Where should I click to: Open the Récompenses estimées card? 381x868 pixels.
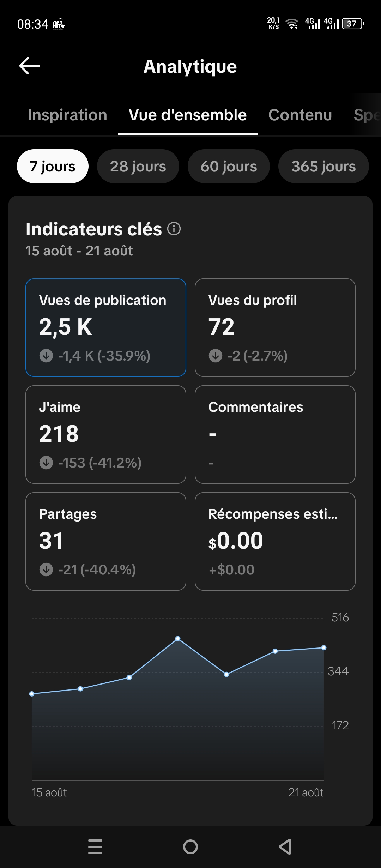(275, 541)
